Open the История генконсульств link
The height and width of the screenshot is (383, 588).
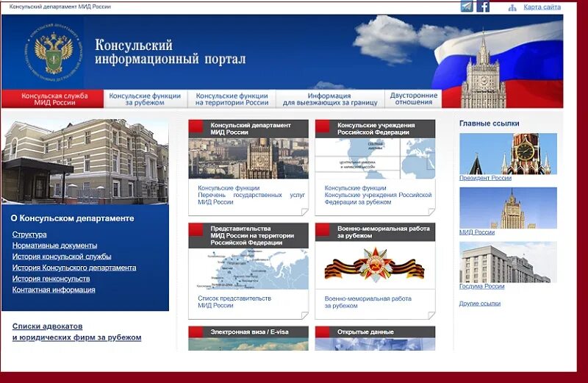click(x=51, y=279)
